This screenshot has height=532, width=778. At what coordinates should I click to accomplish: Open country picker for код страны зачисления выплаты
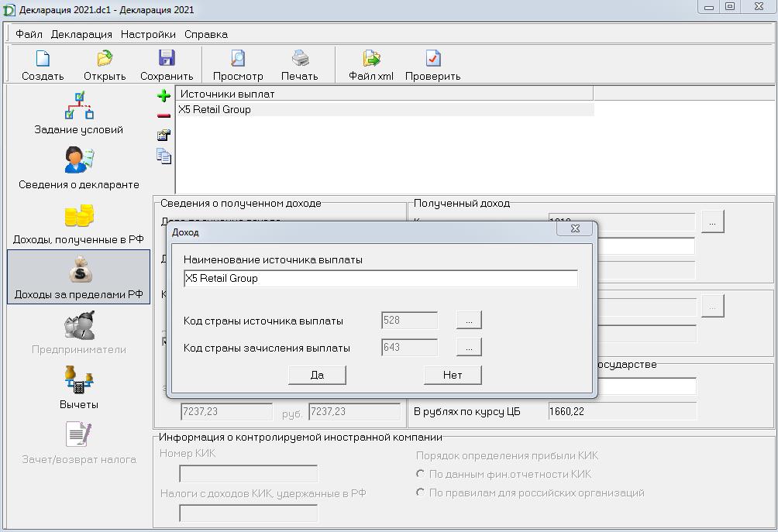coord(469,348)
